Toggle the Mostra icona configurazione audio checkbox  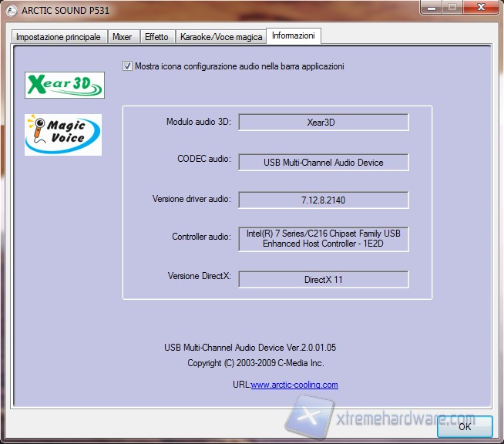tap(127, 66)
